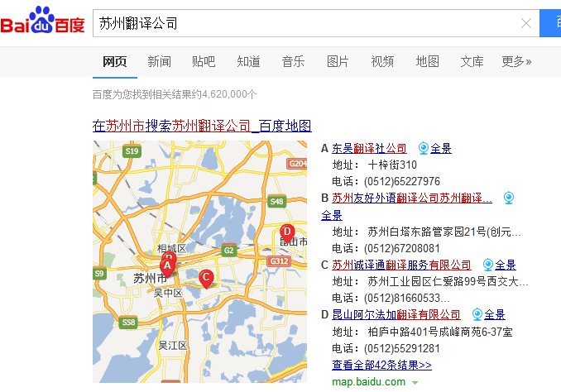Click the search input containing 苏州翻译公司

point(316,23)
